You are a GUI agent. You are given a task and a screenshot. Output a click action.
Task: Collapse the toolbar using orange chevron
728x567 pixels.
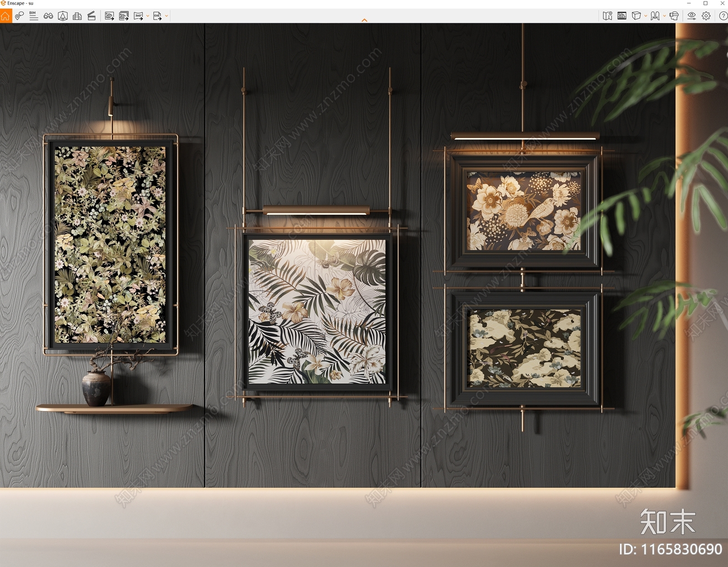(x=364, y=20)
